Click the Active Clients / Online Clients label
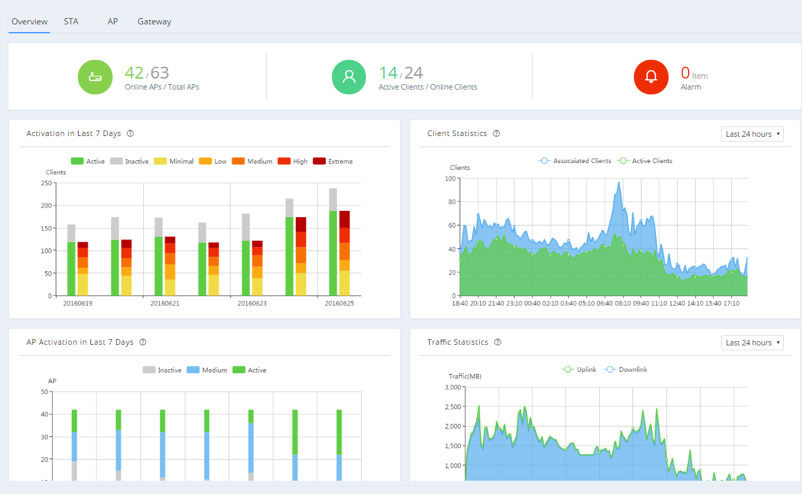The image size is (802, 494). [x=427, y=88]
